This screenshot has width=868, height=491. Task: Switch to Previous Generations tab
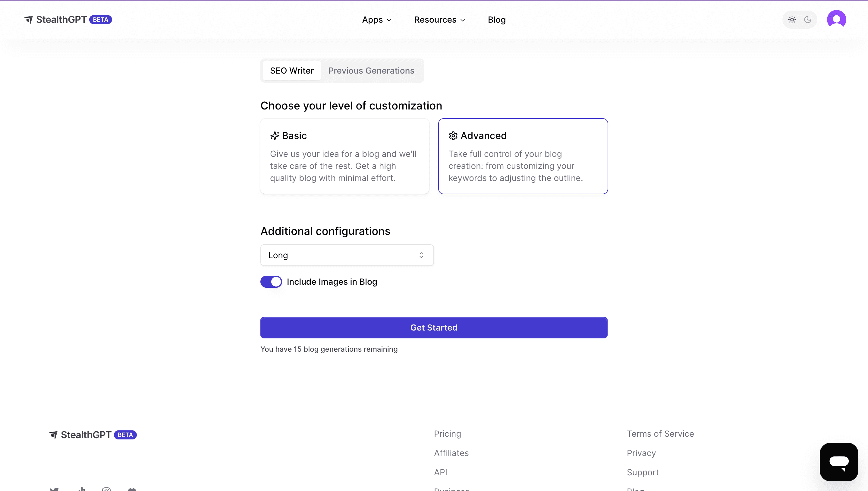pos(371,71)
